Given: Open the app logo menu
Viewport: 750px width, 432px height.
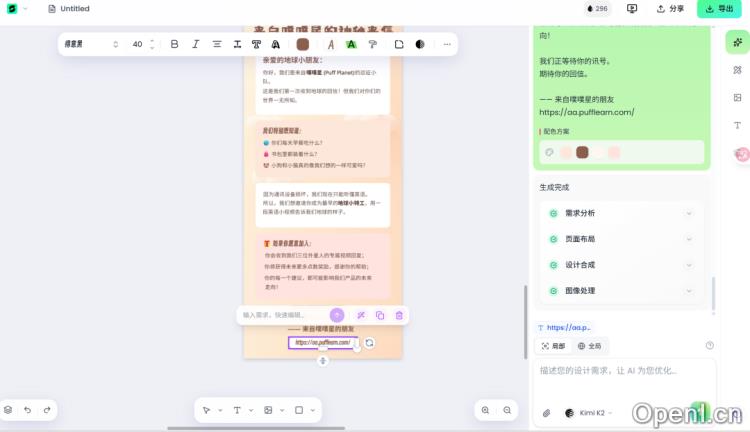Looking at the screenshot, I should pyautogui.click(x=12, y=9).
